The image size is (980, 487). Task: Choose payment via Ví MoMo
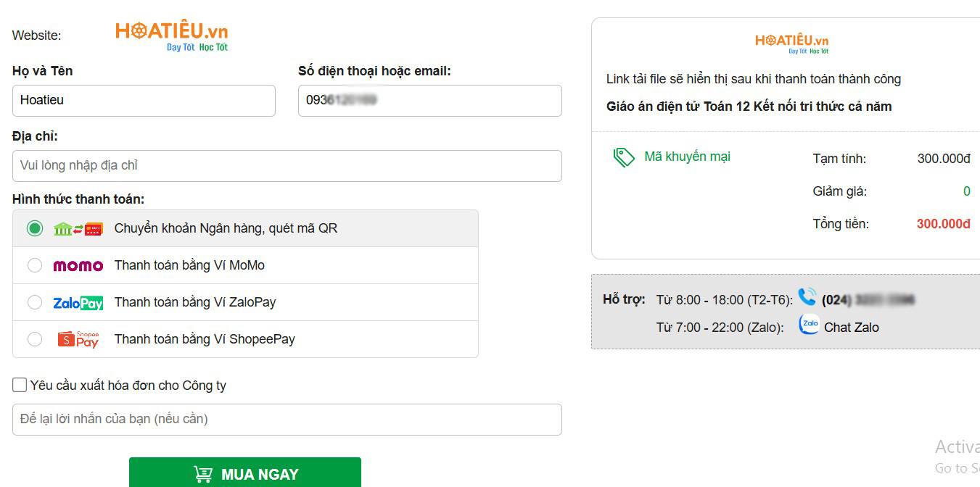click(x=34, y=265)
